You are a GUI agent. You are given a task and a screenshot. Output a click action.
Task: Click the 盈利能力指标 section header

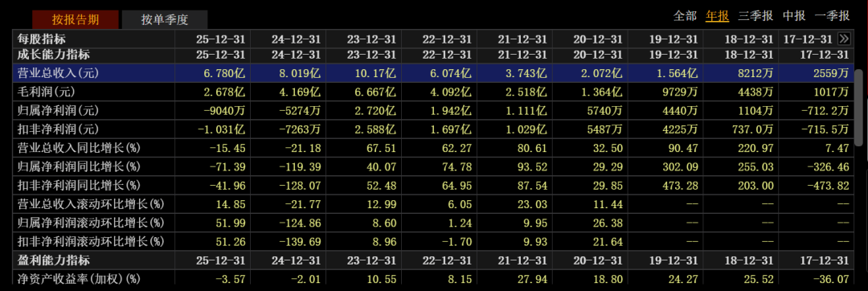coord(54,260)
